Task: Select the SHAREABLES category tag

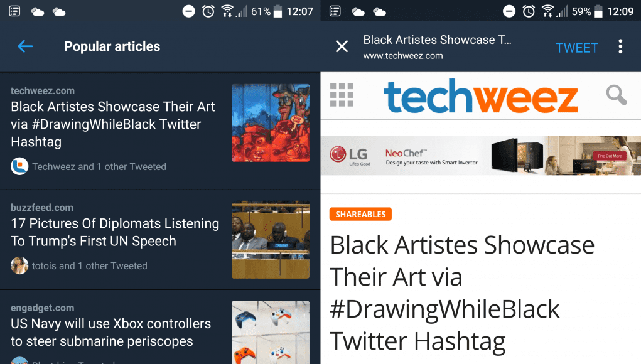Action: pyautogui.click(x=360, y=214)
